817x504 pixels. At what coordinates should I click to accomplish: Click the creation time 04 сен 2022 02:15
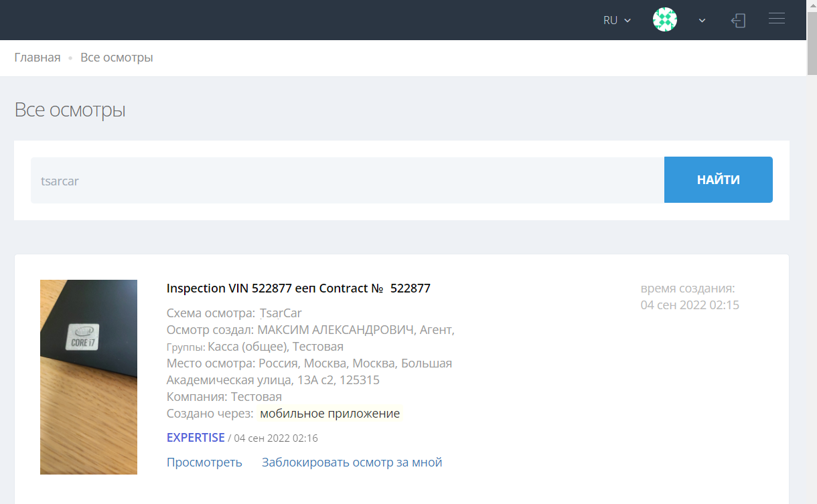click(690, 305)
